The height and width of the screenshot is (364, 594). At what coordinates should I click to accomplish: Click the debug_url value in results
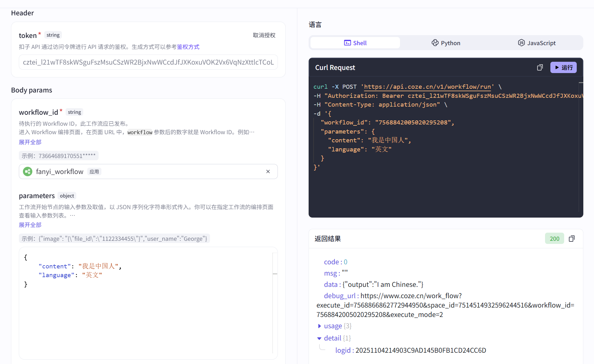445,305
